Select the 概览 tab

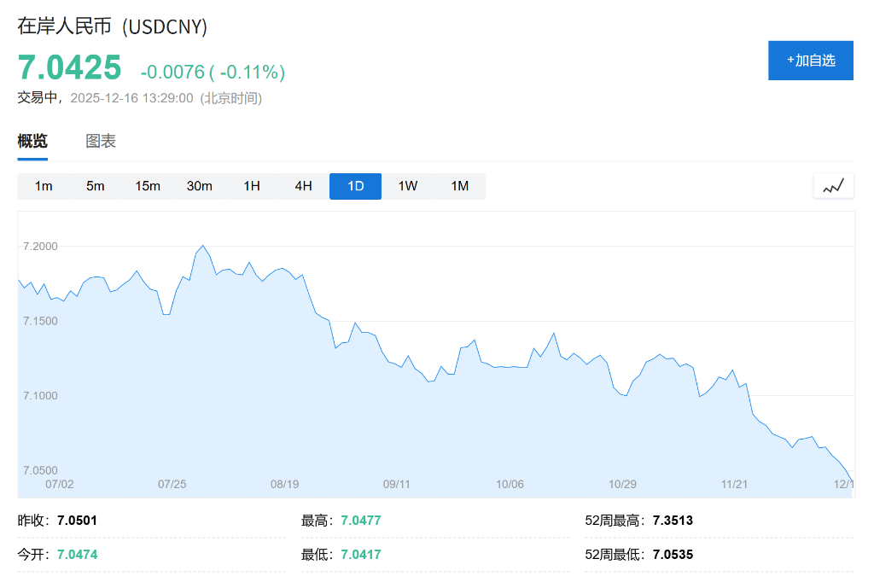pos(32,141)
